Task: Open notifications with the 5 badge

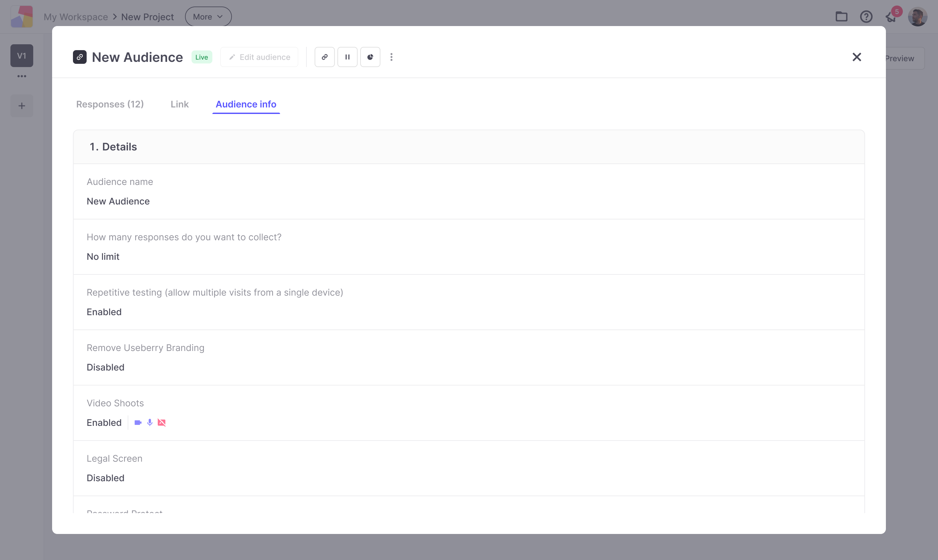Action: click(891, 17)
